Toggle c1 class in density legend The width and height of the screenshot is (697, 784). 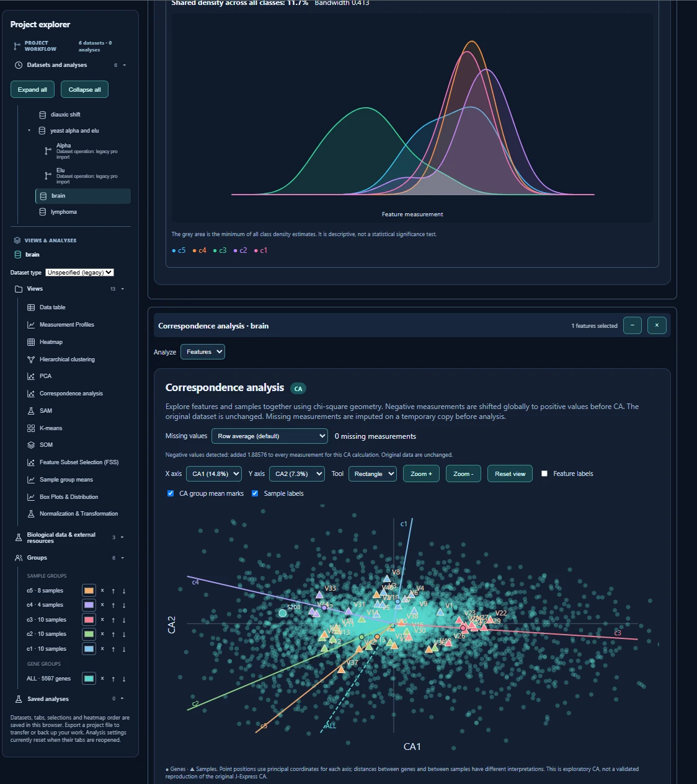[x=260, y=250]
